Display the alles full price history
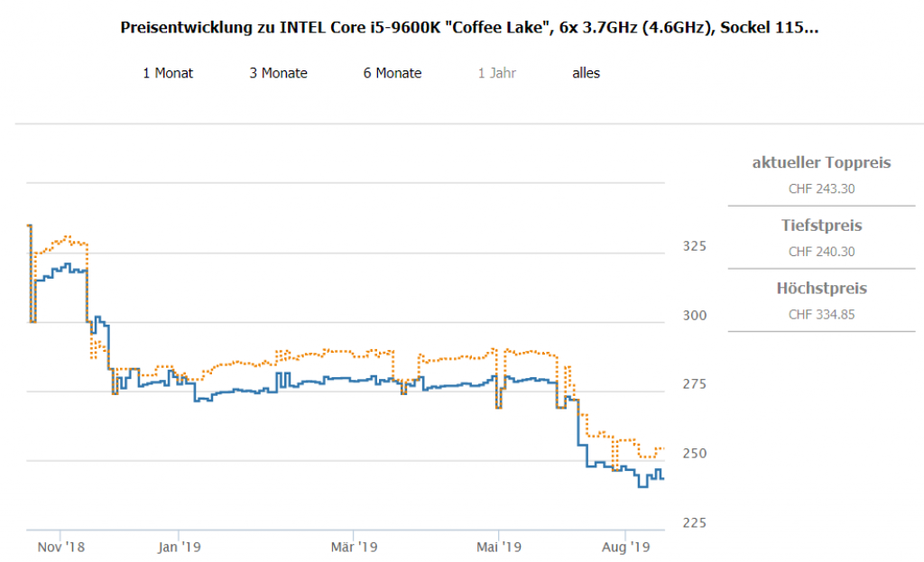This screenshot has height=562, width=924. (x=586, y=73)
